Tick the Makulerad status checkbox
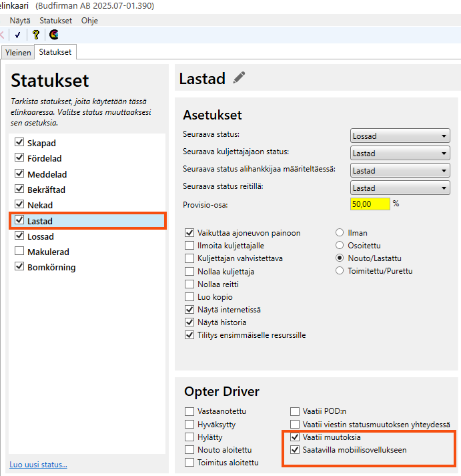Image resolution: width=461 pixels, height=476 pixels. pyautogui.click(x=19, y=252)
